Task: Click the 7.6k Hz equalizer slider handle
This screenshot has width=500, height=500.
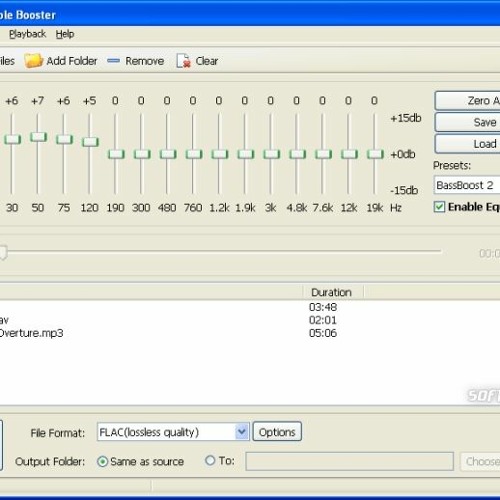Action: click(323, 154)
